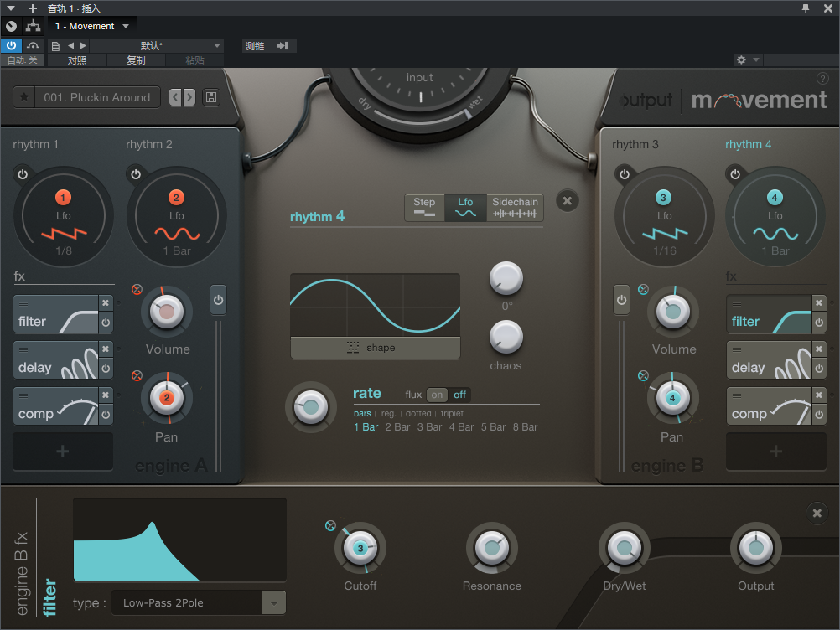Pin the plugin window
This screenshot has width=840, height=630.
click(805, 8)
